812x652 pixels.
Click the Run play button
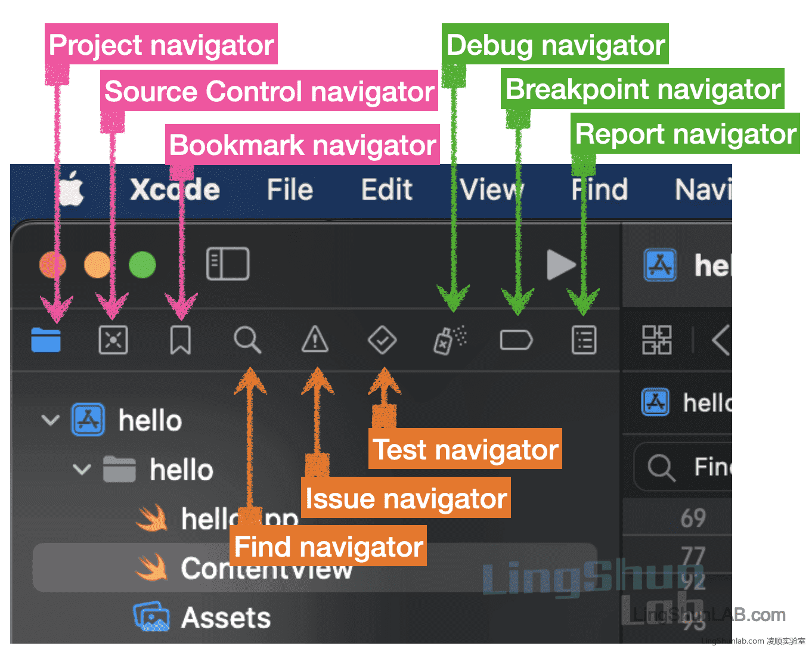tap(560, 265)
